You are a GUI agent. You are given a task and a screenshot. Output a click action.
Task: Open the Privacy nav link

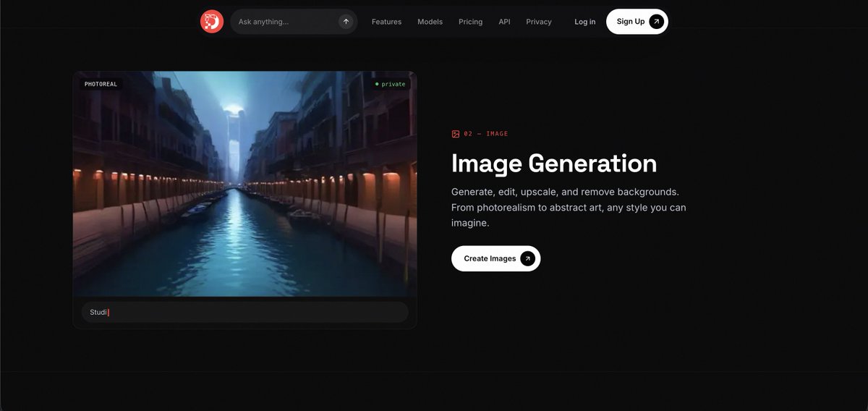tap(539, 22)
